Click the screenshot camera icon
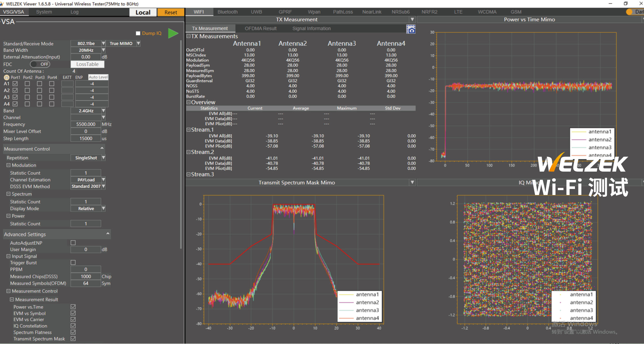 click(x=410, y=29)
